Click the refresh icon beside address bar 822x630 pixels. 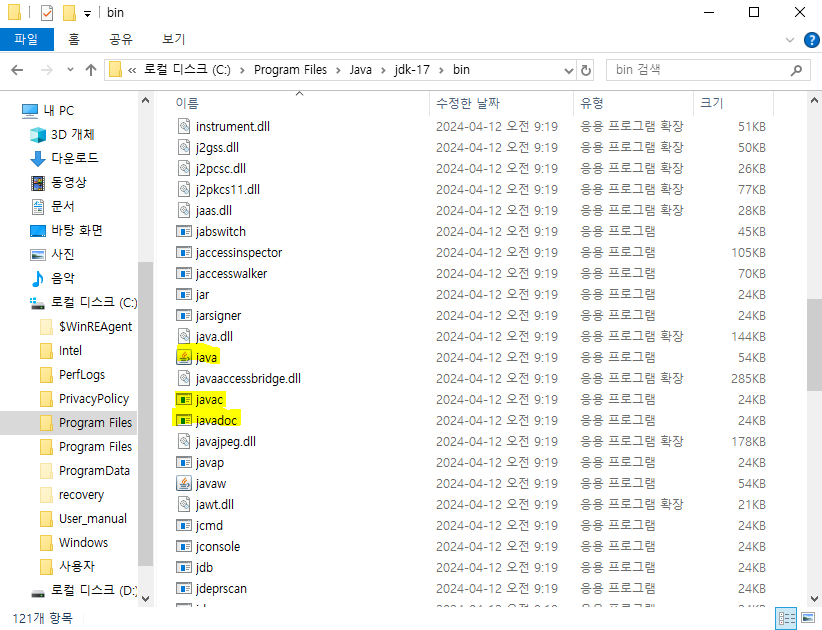(x=586, y=70)
